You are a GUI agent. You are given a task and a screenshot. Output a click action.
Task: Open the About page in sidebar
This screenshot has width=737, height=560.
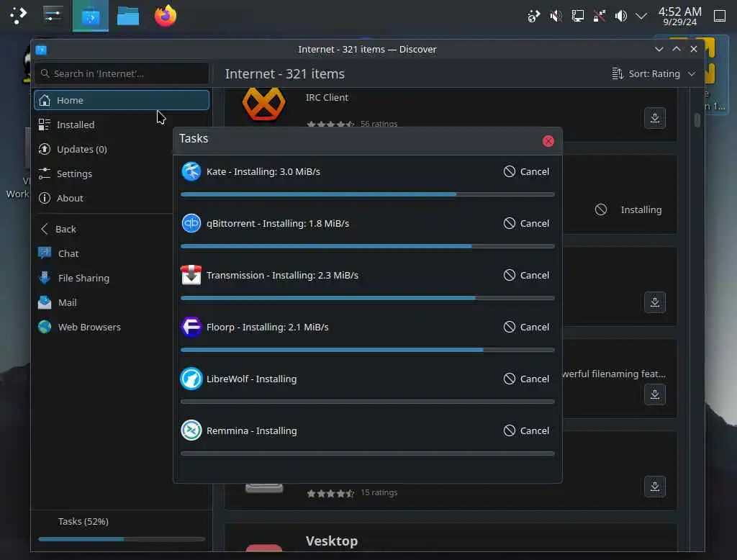(x=104, y=198)
